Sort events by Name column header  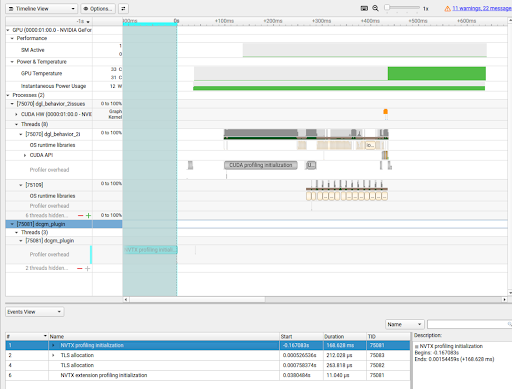[164, 336]
